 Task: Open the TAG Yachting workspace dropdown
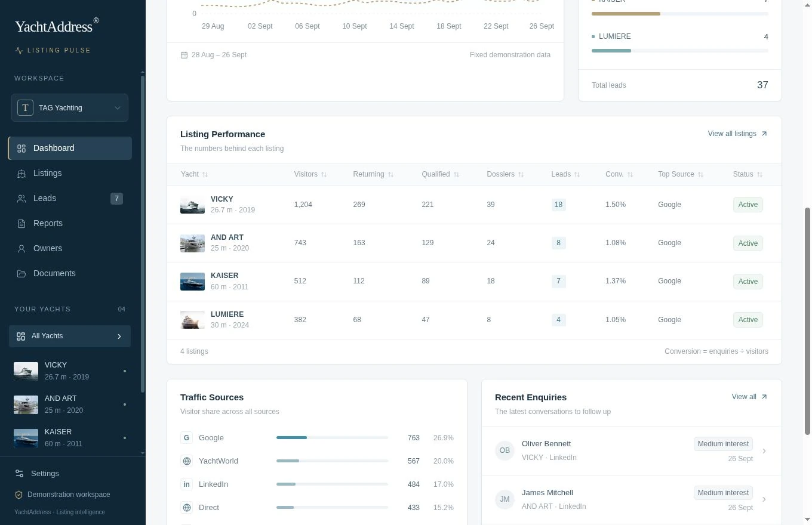(x=70, y=108)
